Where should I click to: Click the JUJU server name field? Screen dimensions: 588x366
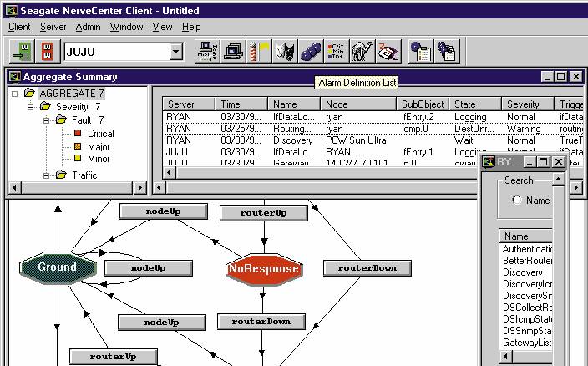tap(117, 51)
